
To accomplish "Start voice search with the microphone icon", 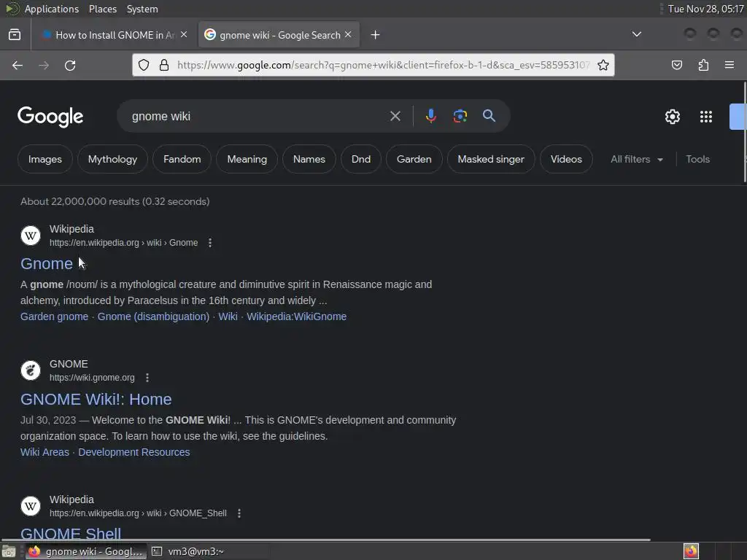I will click(430, 116).
